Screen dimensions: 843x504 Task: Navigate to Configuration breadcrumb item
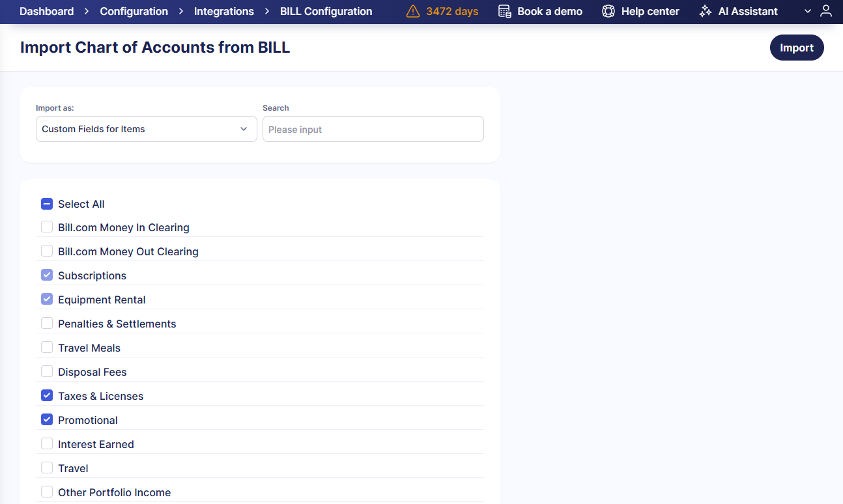(134, 12)
